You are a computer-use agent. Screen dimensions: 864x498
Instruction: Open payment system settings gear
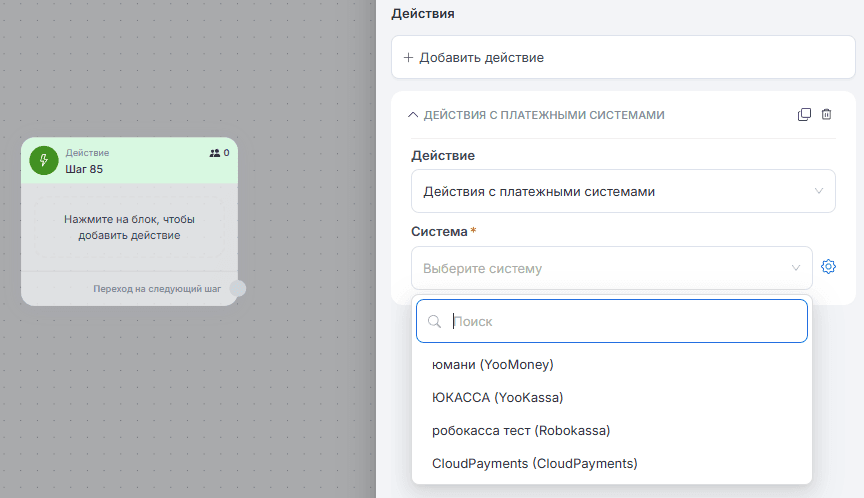(828, 267)
